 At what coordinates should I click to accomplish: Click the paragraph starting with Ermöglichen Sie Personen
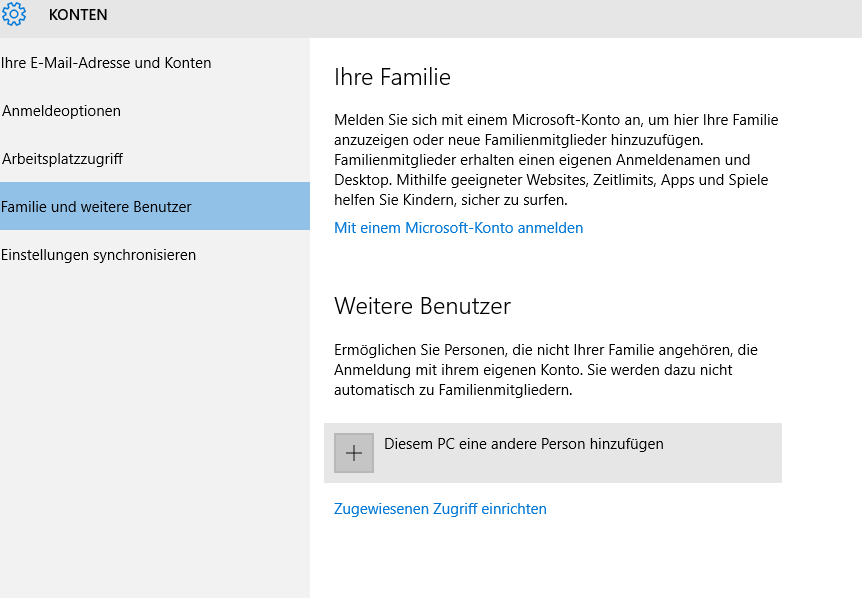pyautogui.click(x=545, y=370)
